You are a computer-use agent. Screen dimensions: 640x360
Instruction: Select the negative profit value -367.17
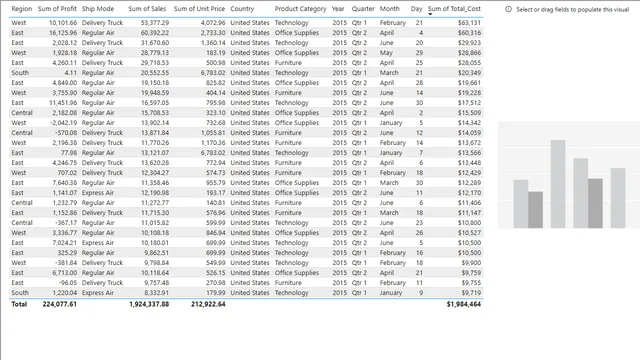click(66, 223)
